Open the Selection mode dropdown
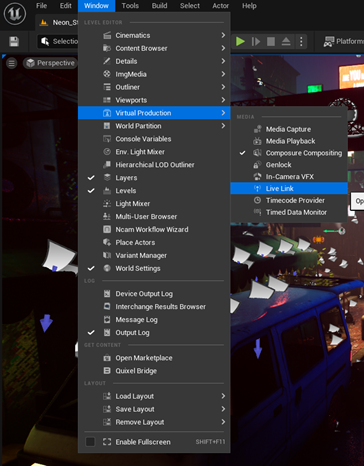Viewport: 364px width, 467px height. 58,41
